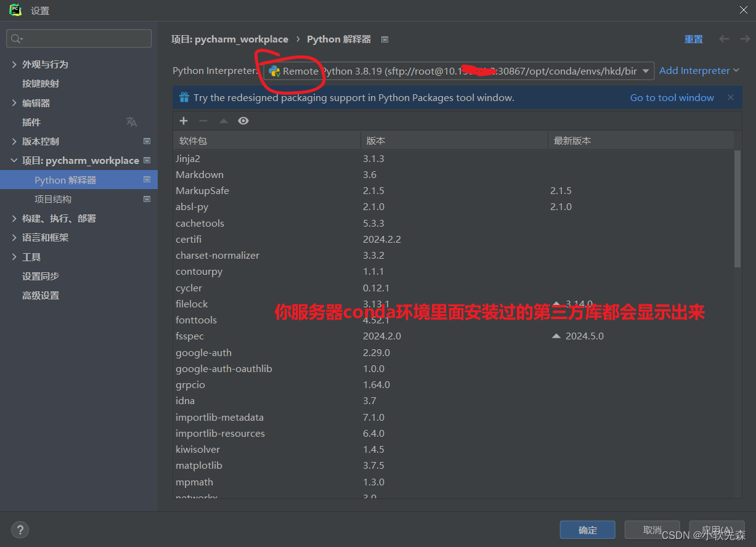Click the translate icon beside 插件

131,122
